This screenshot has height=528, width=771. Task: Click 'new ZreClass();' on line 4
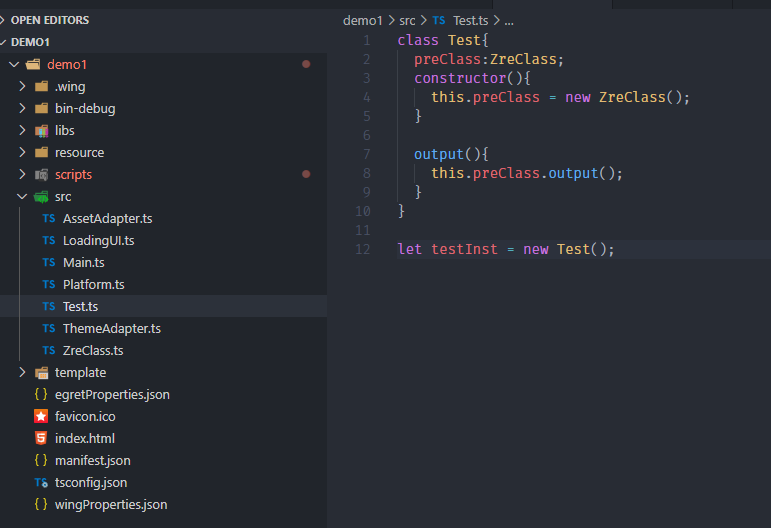[x=627, y=97]
